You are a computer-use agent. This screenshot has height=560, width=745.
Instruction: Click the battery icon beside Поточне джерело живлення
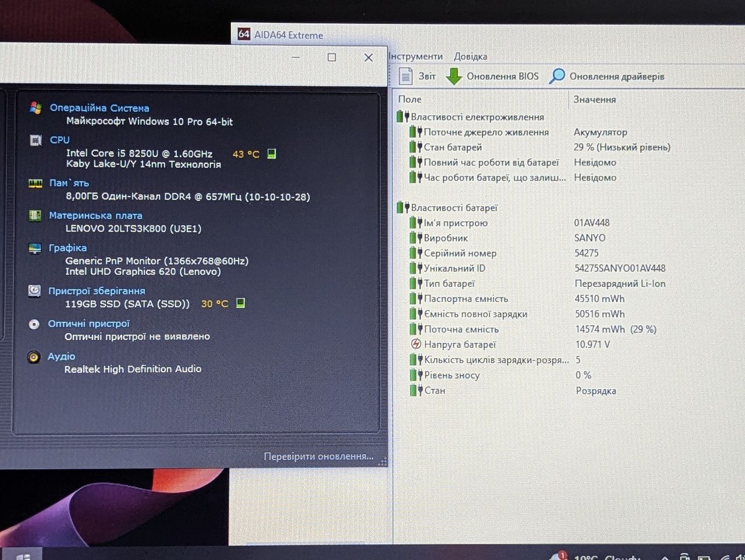[416, 132]
